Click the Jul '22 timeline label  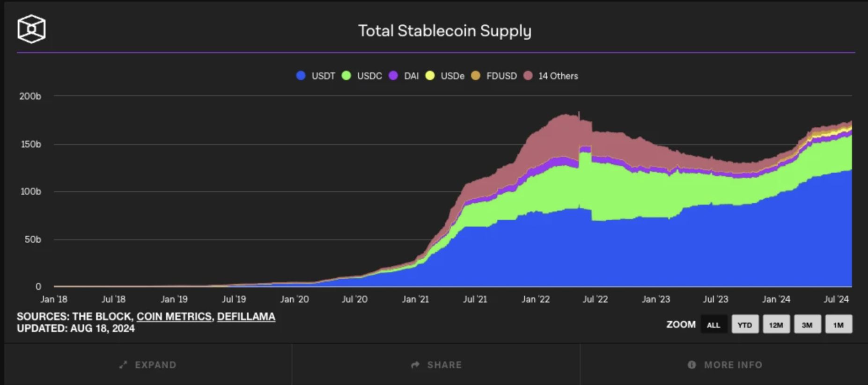[x=595, y=299]
